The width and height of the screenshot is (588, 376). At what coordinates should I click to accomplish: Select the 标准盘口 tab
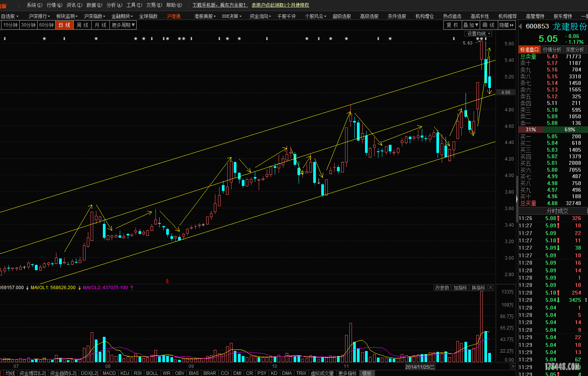point(530,50)
